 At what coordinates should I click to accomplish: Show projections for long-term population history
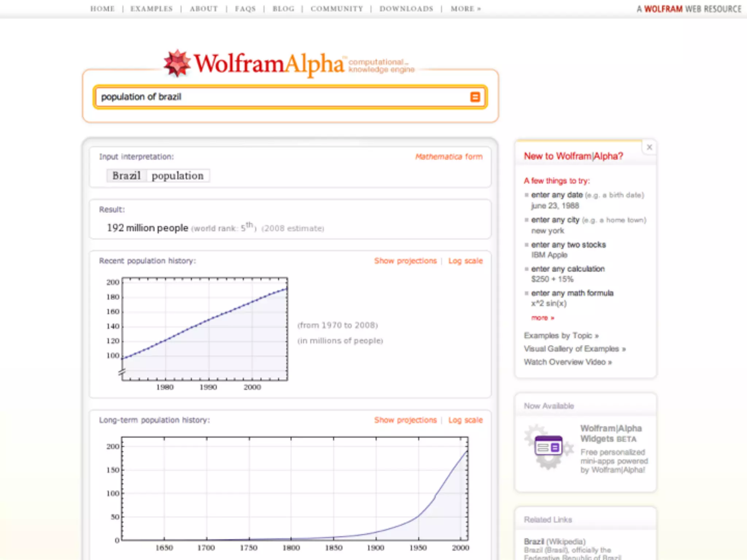pos(405,420)
